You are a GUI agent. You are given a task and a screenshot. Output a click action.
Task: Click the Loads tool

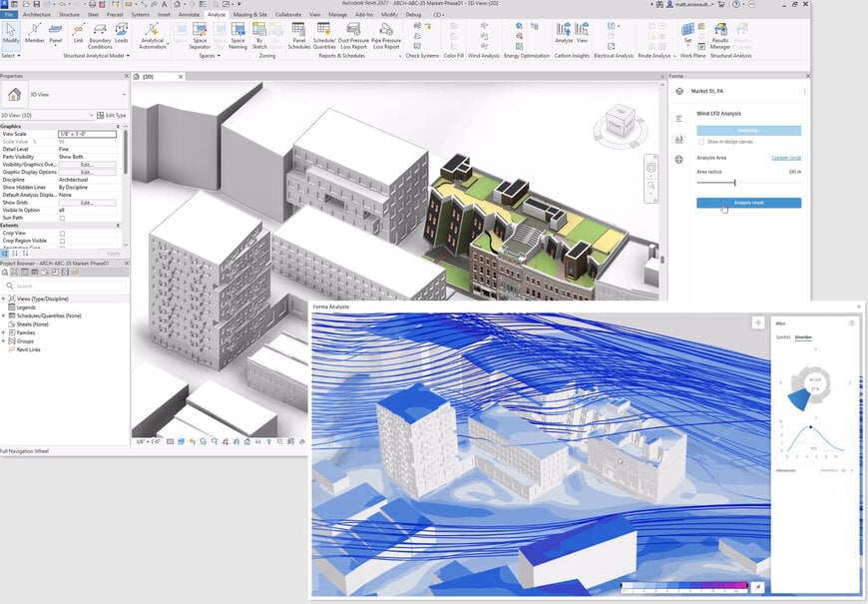point(122,33)
